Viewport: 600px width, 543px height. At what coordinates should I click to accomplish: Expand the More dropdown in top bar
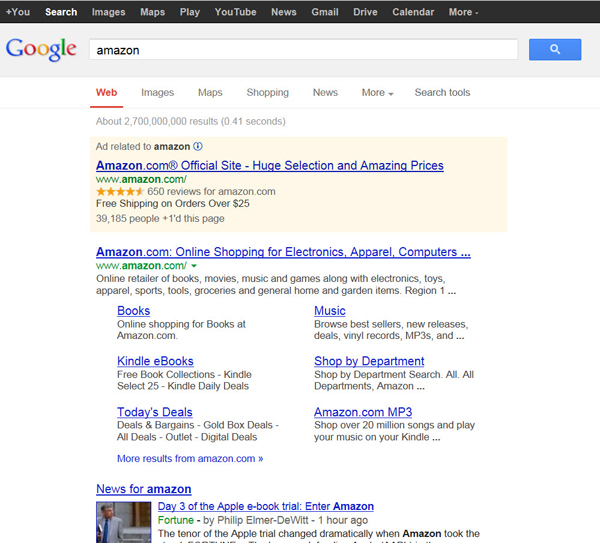point(463,12)
